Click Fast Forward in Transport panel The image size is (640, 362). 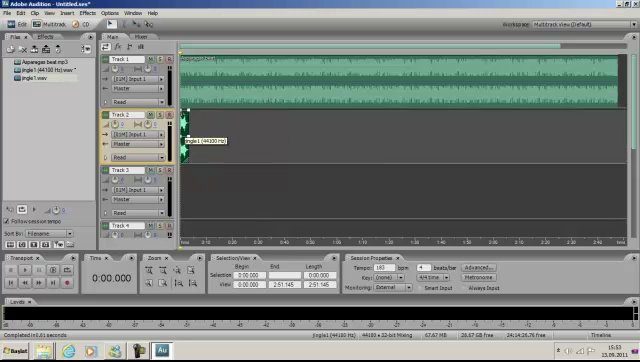point(39,282)
